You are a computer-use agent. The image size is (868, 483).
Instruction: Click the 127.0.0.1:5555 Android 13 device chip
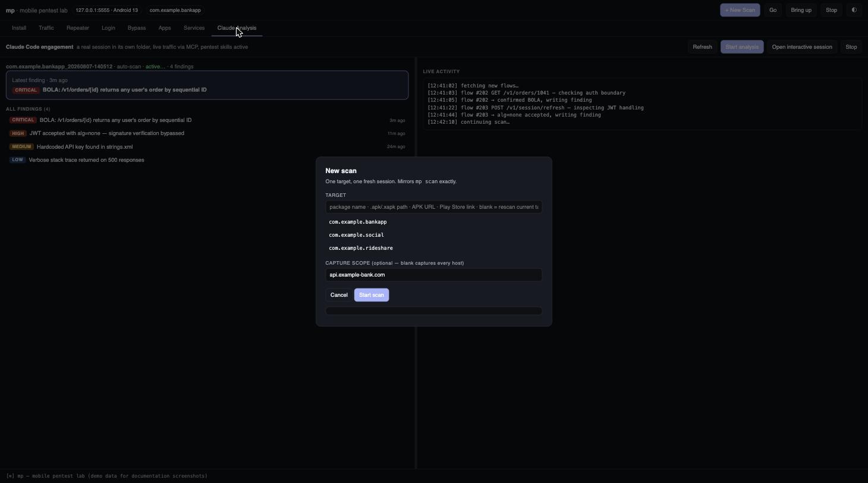pyautogui.click(x=106, y=10)
